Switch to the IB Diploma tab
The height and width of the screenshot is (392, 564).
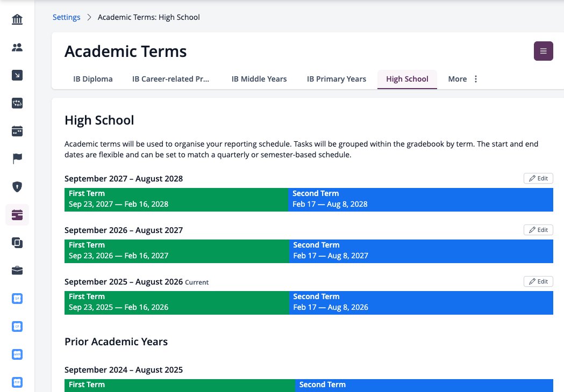click(x=93, y=79)
